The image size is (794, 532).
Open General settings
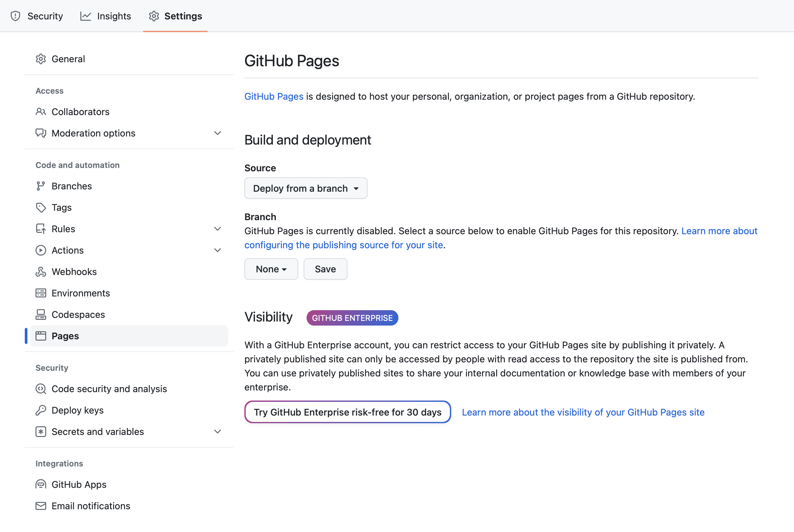coord(129,59)
